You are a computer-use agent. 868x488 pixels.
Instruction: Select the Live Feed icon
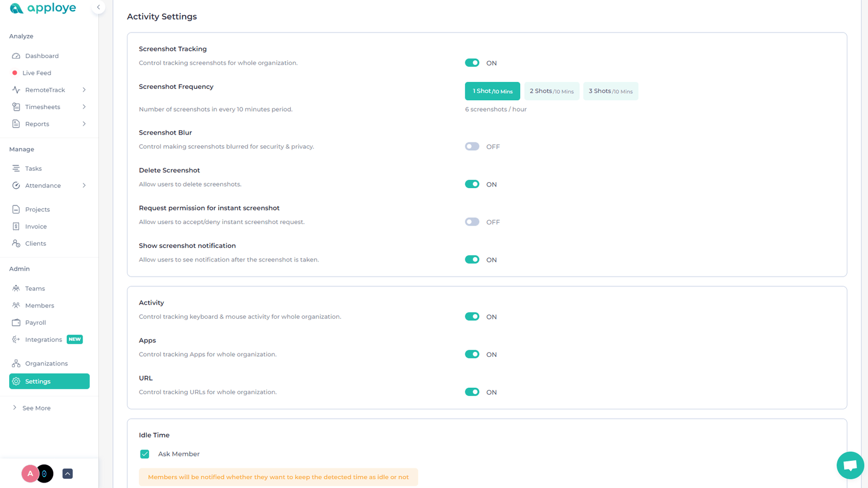click(x=36, y=72)
